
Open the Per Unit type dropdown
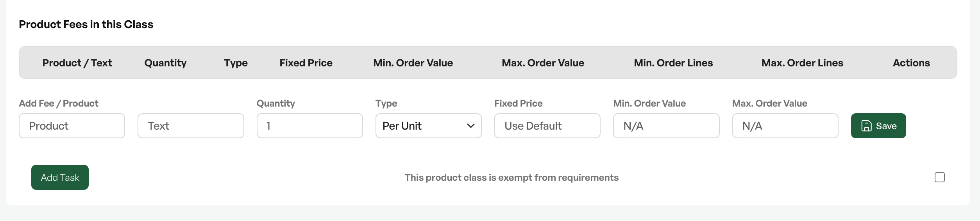point(428,126)
